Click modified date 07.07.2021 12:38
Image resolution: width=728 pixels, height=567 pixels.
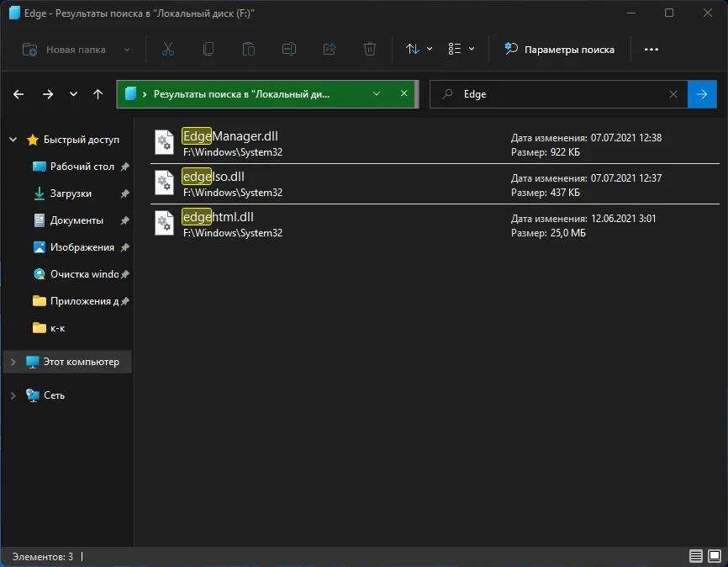[x=625, y=138]
